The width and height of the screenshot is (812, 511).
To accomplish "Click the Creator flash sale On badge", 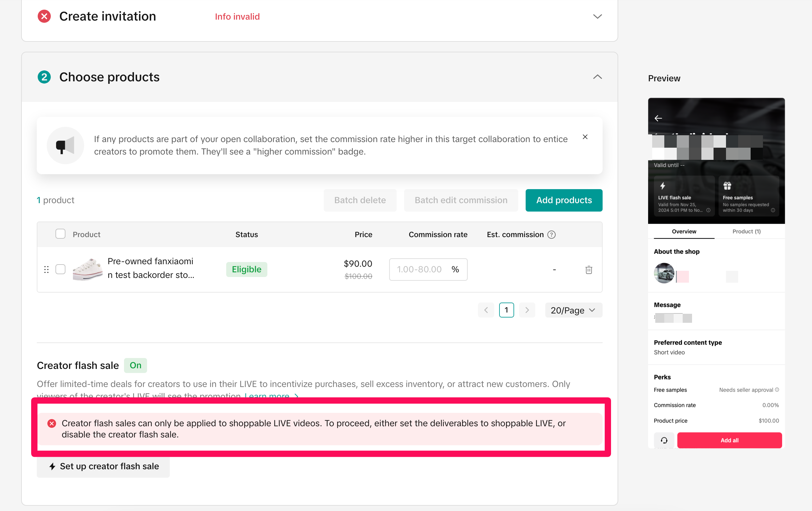I will 135,365.
